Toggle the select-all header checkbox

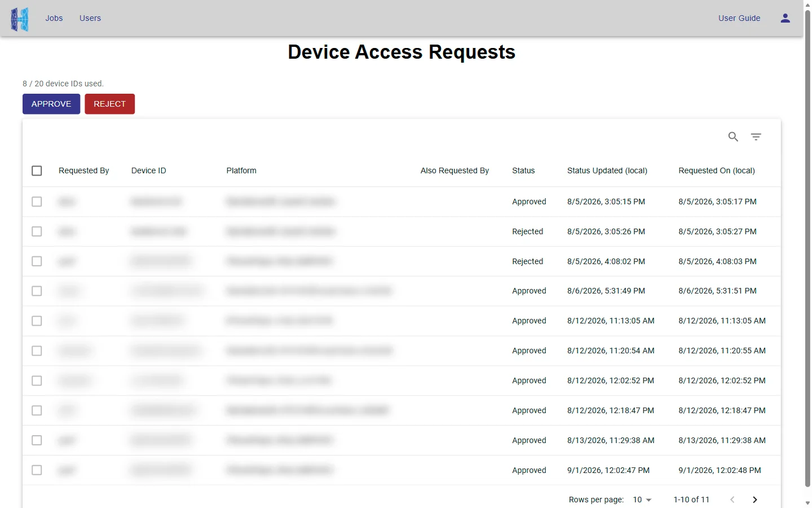click(37, 170)
